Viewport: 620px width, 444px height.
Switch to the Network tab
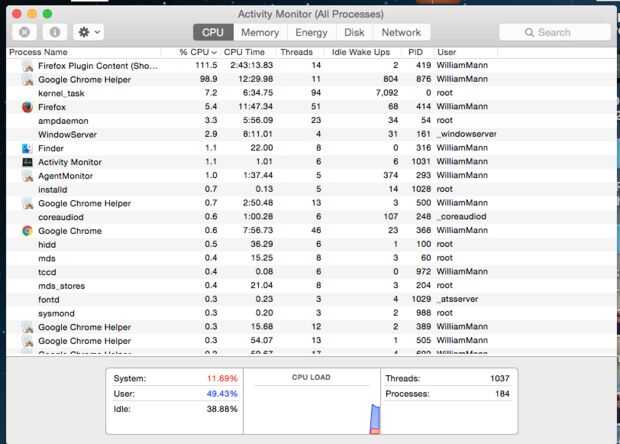point(401,32)
